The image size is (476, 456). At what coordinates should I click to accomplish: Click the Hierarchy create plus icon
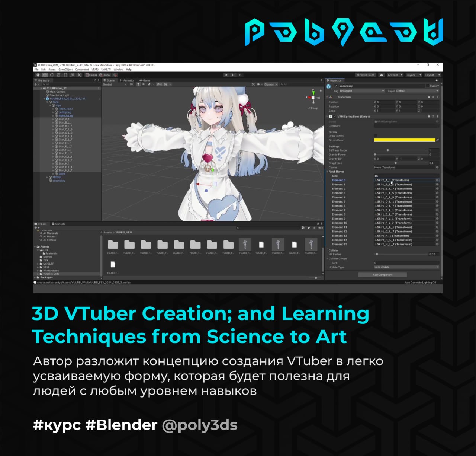pos(36,84)
